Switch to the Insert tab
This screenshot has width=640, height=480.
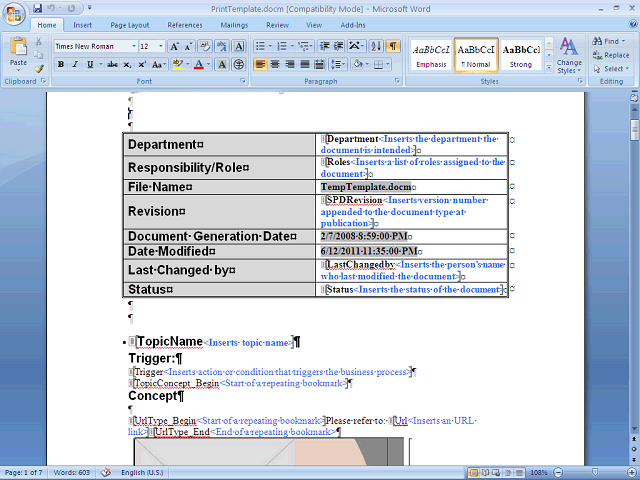[82, 25]
